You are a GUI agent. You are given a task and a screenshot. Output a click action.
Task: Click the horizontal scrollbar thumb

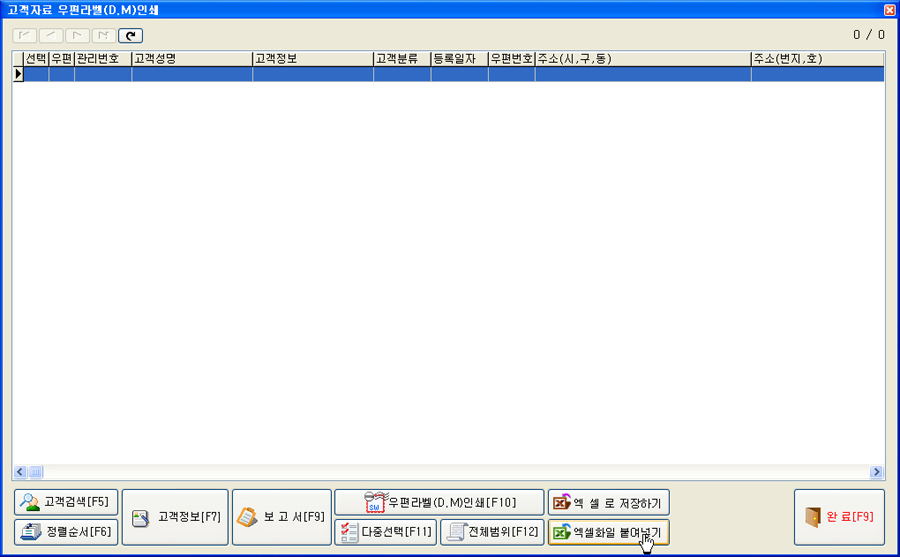click(35, 472)
